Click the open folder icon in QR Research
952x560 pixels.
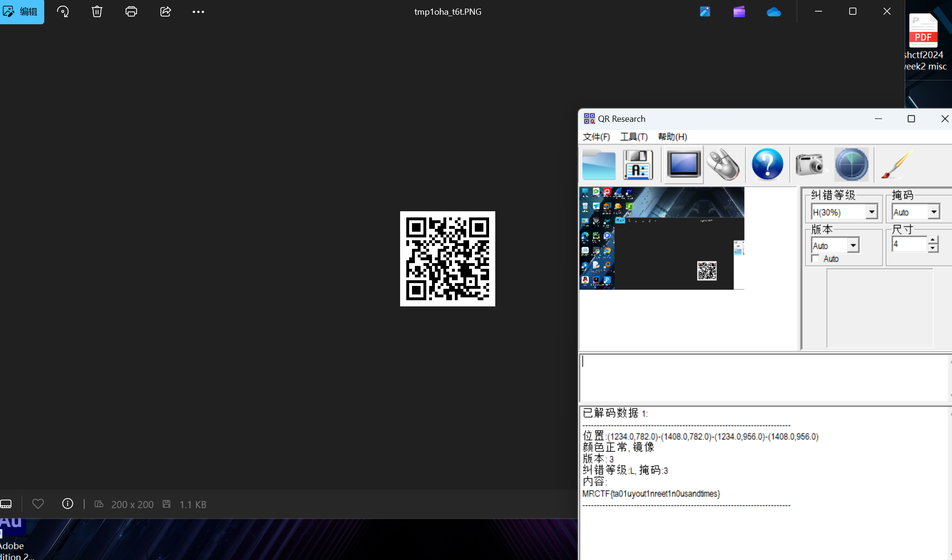[x=599, y=165]
